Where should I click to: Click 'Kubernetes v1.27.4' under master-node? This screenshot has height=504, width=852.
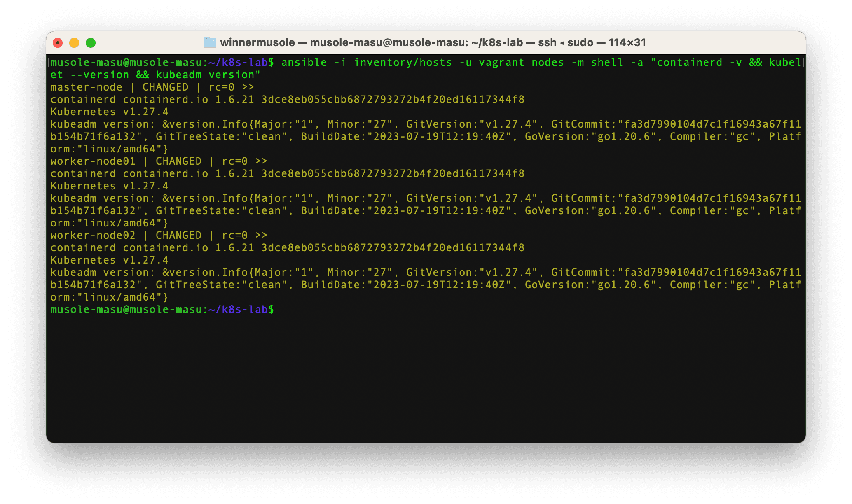109,112
